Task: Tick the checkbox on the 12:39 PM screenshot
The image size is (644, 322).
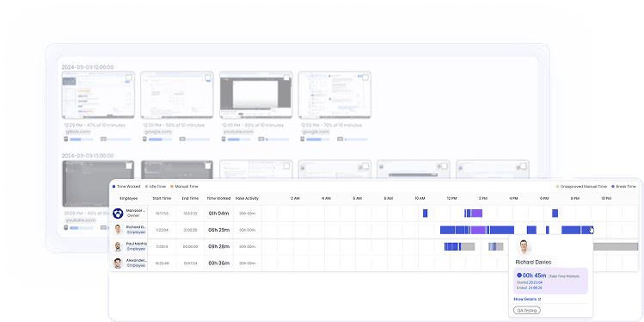Action: [208, 77]
